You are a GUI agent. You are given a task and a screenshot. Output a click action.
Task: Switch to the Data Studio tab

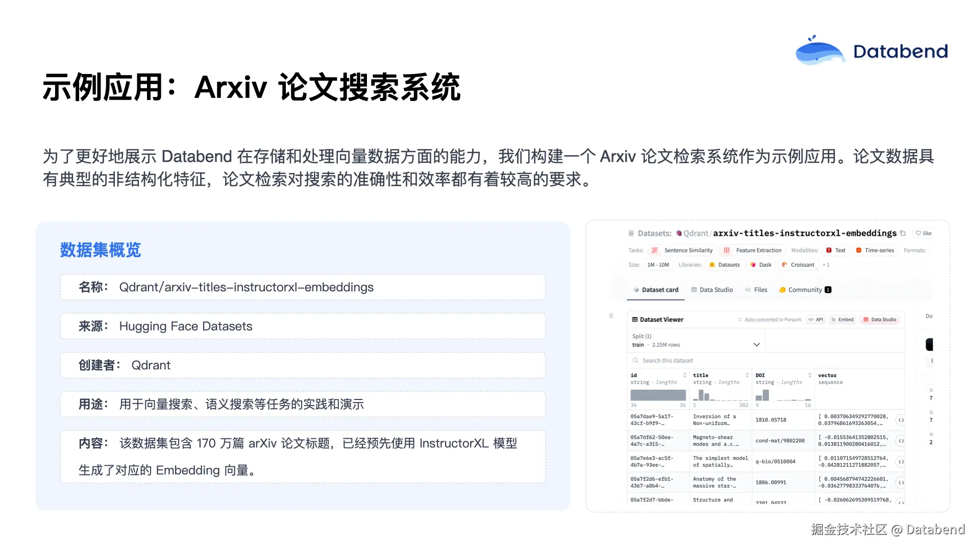[712, 290]
